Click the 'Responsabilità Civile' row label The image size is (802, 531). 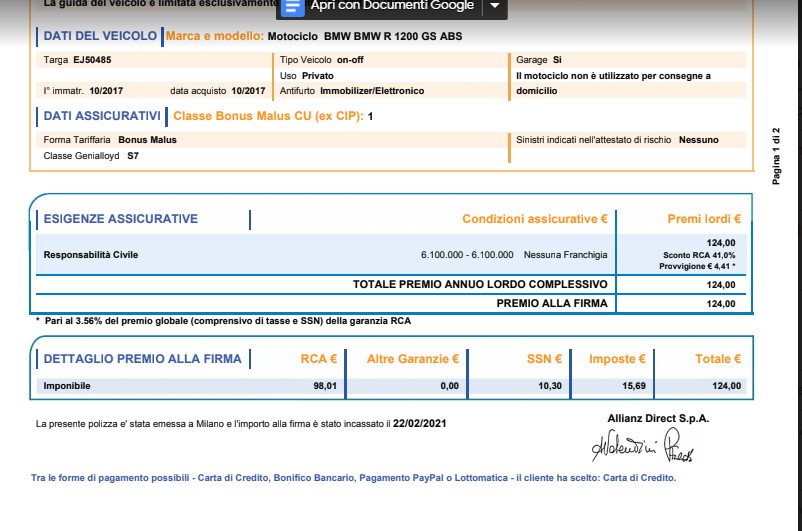pyautogui.click(x=91, y=255)
